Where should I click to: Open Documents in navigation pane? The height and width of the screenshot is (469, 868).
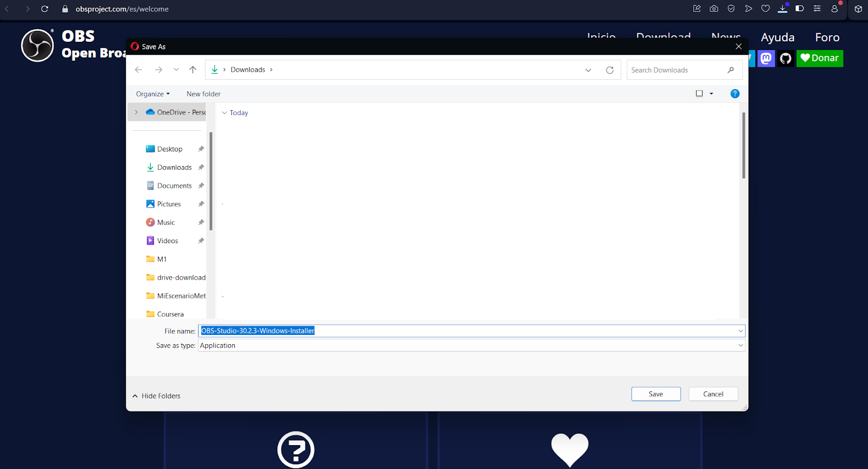174,186
